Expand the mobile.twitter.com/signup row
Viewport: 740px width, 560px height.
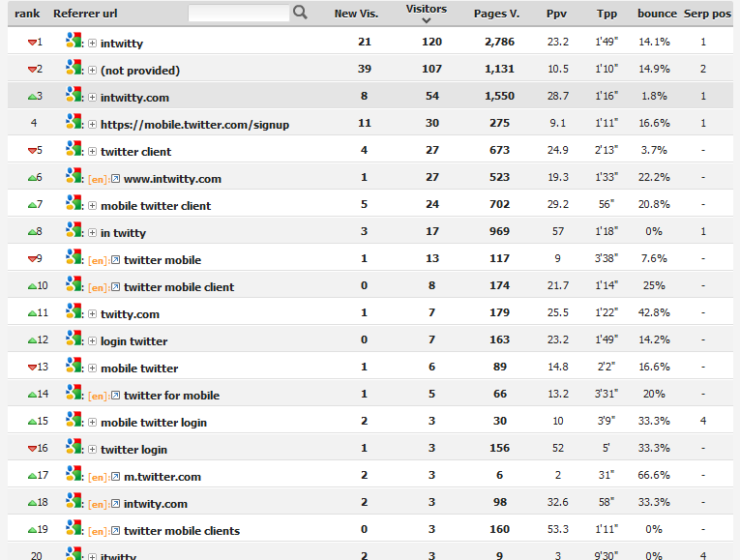point(93,125)
